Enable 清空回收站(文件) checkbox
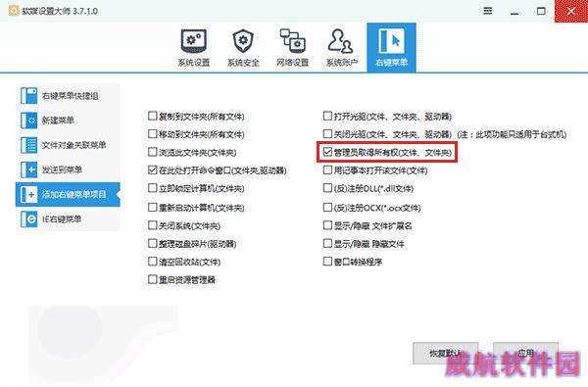The image size is (588, 387). coord(152,262)
